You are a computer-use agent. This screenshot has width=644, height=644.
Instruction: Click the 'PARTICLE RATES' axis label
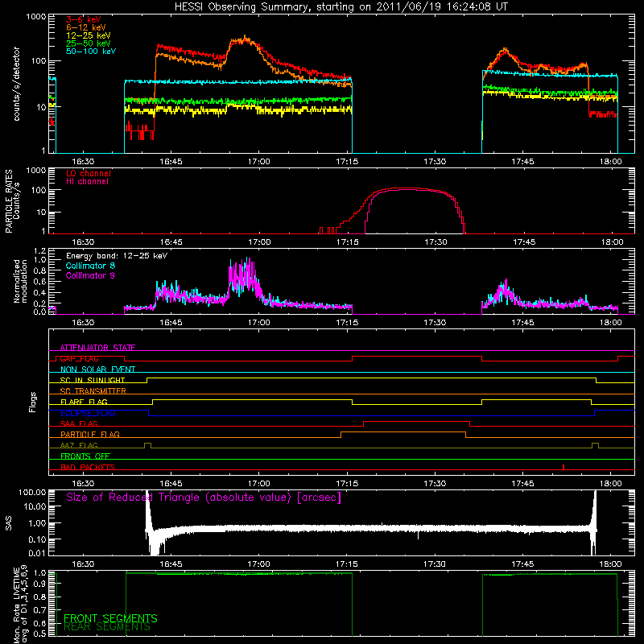click(9, 201)
